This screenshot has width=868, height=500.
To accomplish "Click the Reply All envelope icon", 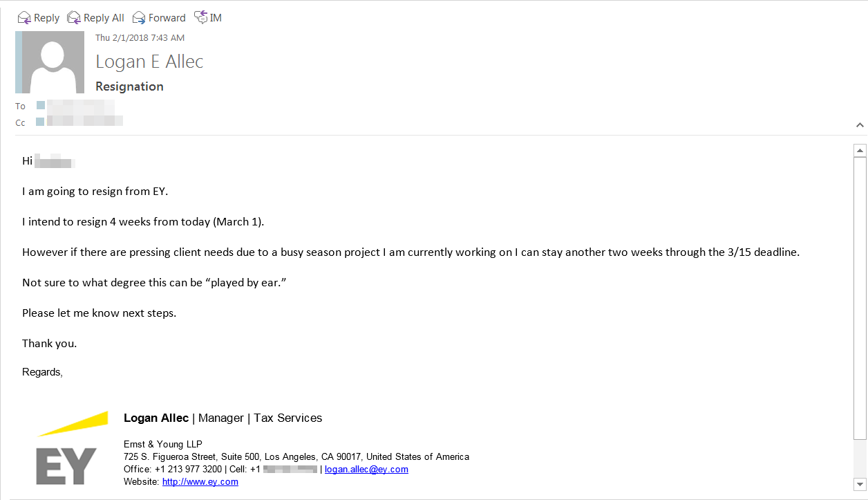I will [74, 17].
